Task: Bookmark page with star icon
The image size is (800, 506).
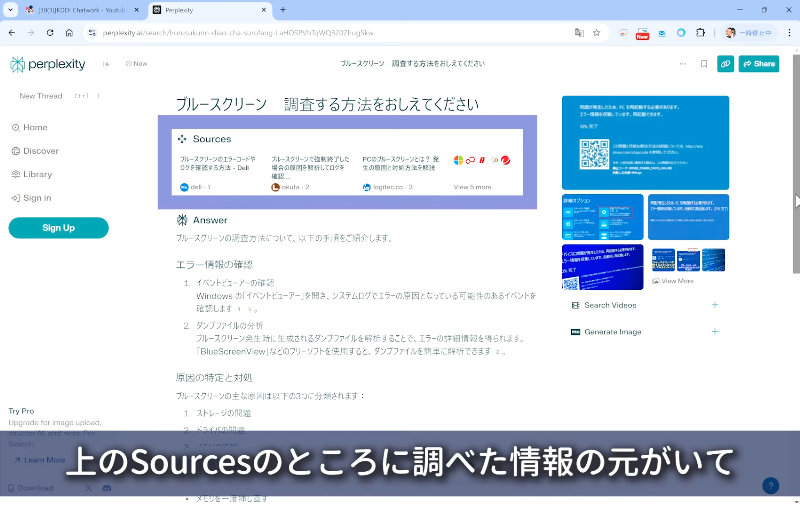Action: (596, 33)
